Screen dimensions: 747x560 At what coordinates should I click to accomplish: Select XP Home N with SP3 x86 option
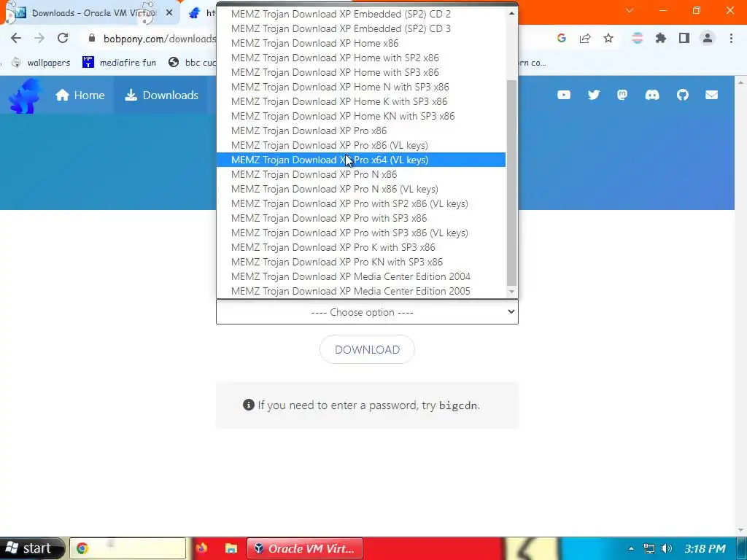coord(361,87)
